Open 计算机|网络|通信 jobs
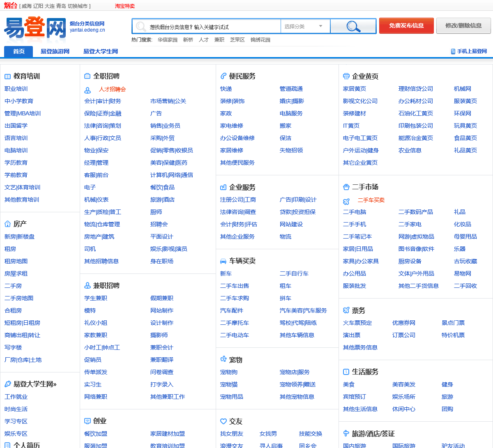This screenshot has width=493, height=448. click(172, 175)
